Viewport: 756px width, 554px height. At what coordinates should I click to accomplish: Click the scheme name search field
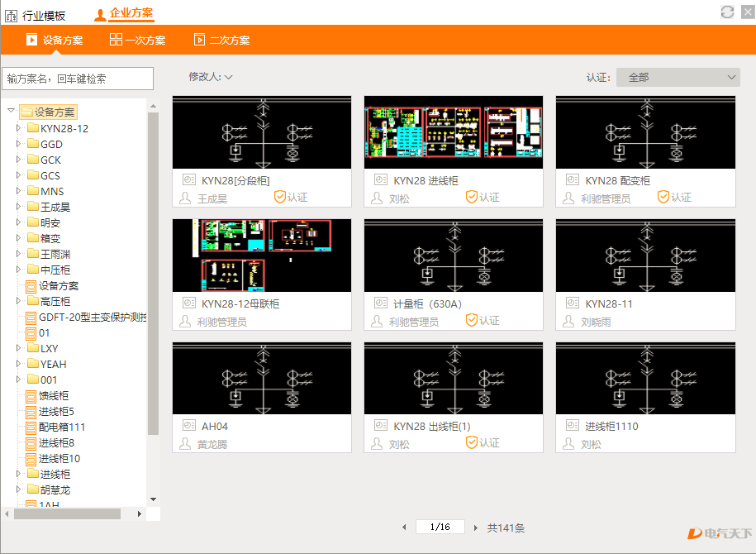[x=78, y=79]
